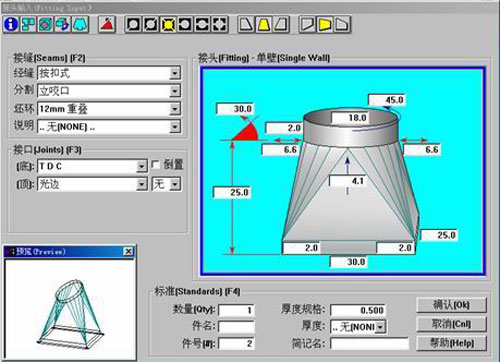
Task: Click the 取消(Cnl) button
Action: [x=451, y=324]
